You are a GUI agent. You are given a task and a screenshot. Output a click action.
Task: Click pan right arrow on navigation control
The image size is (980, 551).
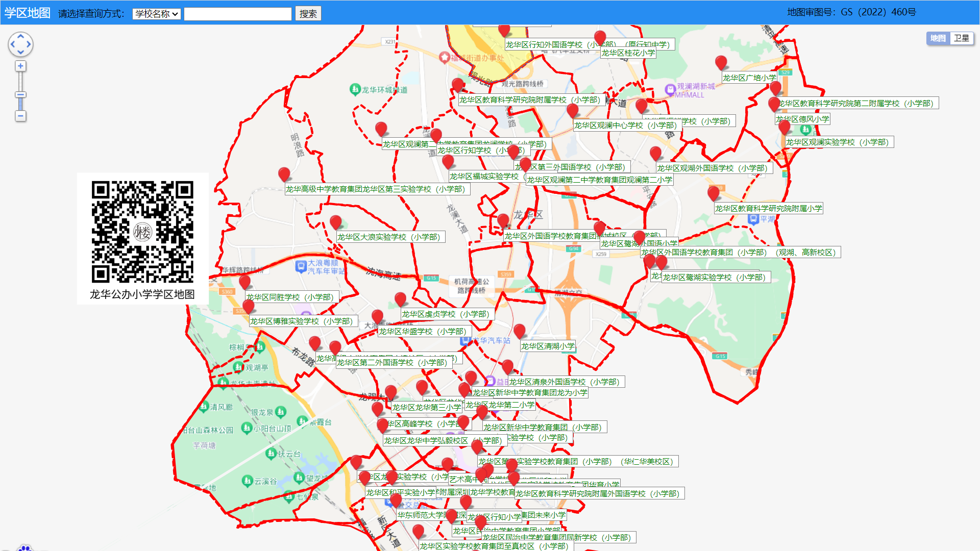pos(29,44)
